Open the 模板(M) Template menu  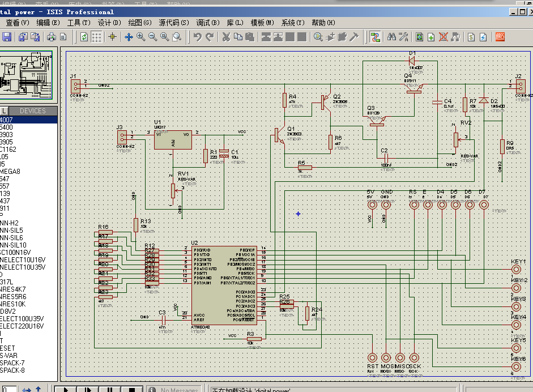262,23
